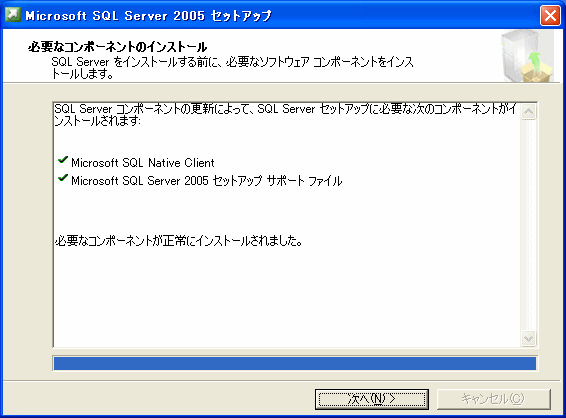Click the intro text about SQL Server コンポーネントの更新
This screenshot has height=418, width=566.
285,114
